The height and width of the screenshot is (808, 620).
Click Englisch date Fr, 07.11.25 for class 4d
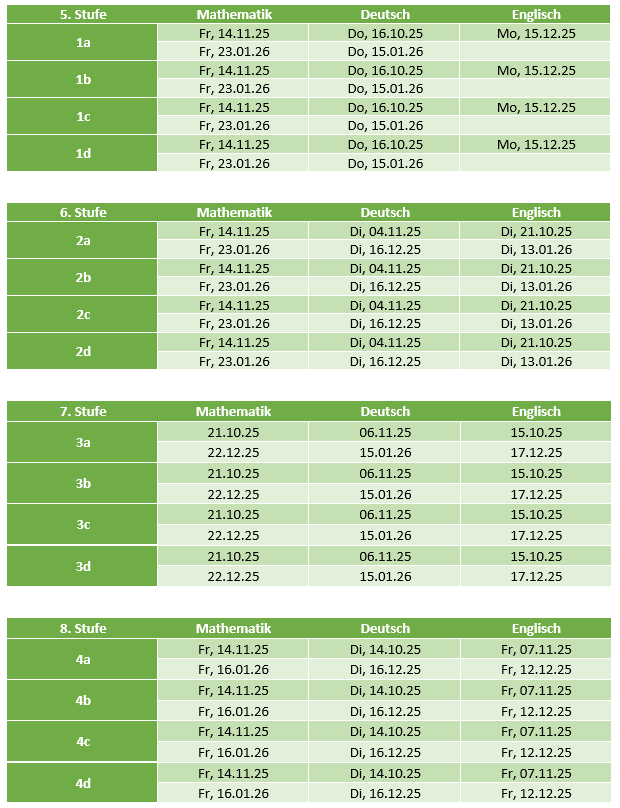tap(536, 773)
